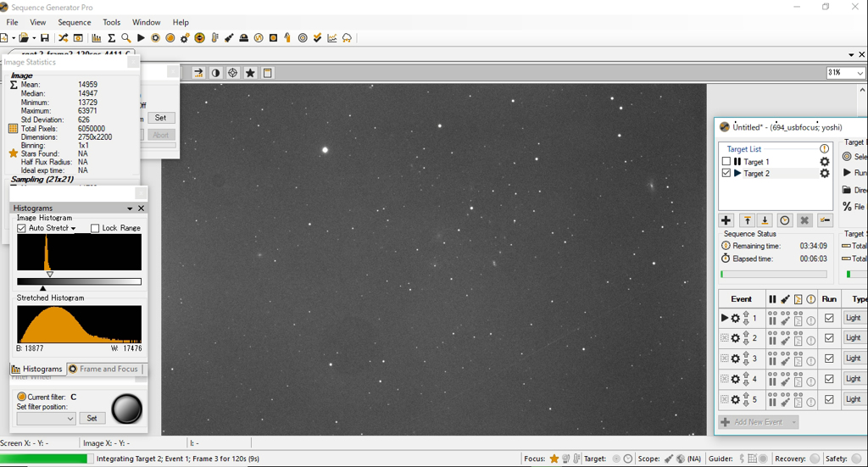Open the Tools menu
868x467 pixels.
click(111, 22)
